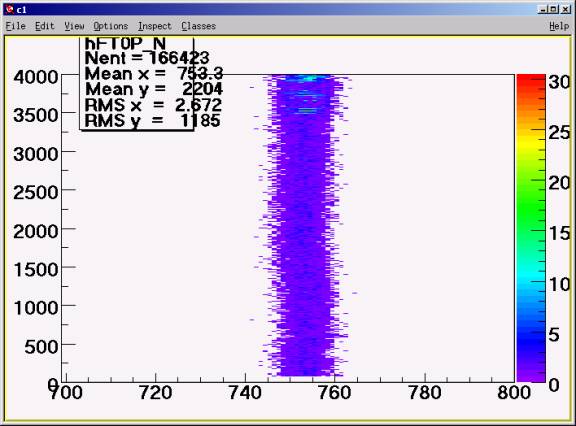Image resolution: width=576 pixels, height=426 pixels.
Task: Click the purple histogram band near 750
Action: 305,228
